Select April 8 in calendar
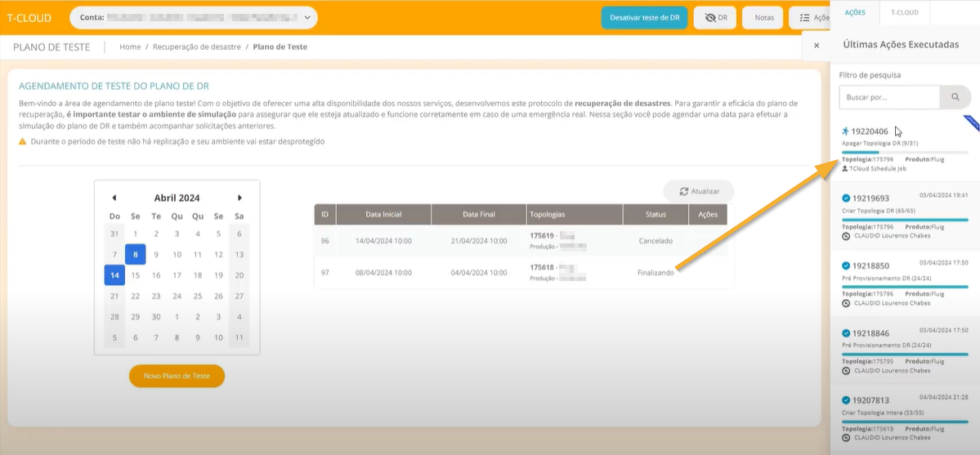This screenshot has width=980, height=455. 136,254
